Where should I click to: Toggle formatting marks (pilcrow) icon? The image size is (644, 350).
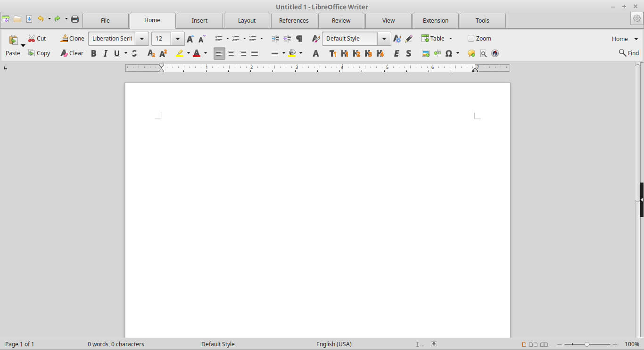(x=299, y=39)
